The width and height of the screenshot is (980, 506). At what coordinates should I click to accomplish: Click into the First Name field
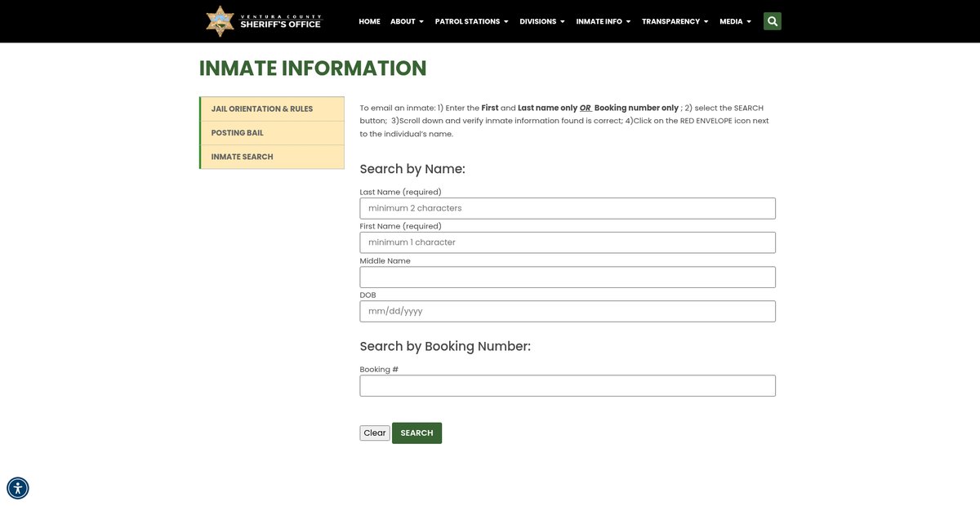pos(568,242)
